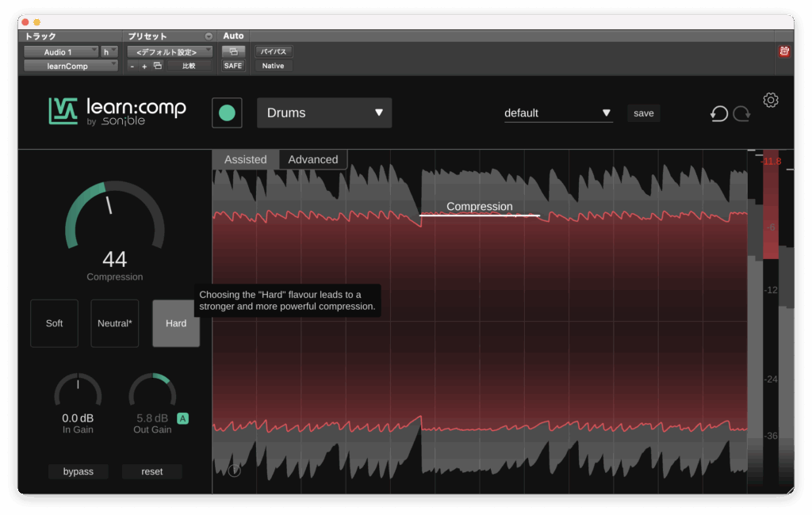Open the info icon in waveform corner

(235, 471)
